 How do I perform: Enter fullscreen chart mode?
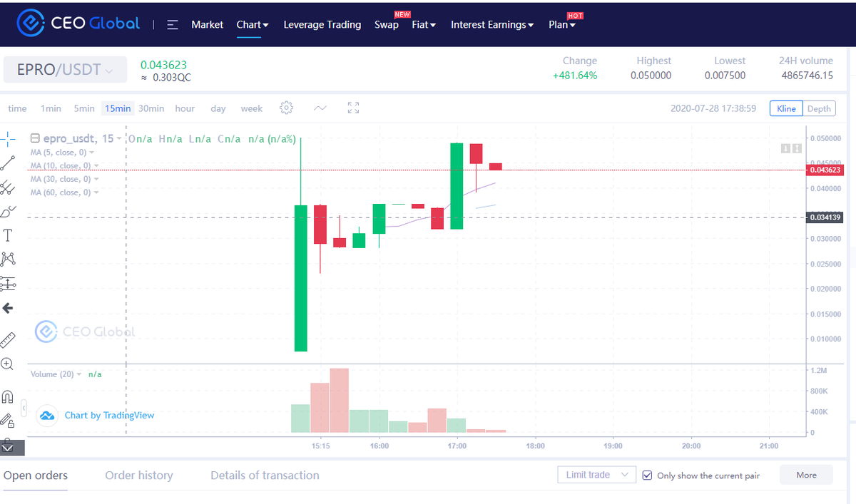(x=353, y=108)
